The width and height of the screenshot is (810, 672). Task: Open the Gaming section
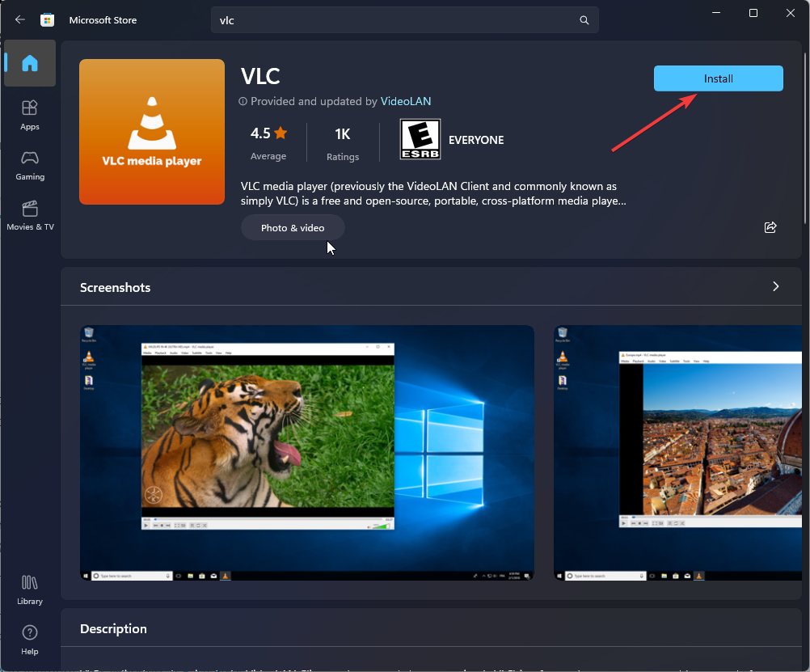click(29, 164)
